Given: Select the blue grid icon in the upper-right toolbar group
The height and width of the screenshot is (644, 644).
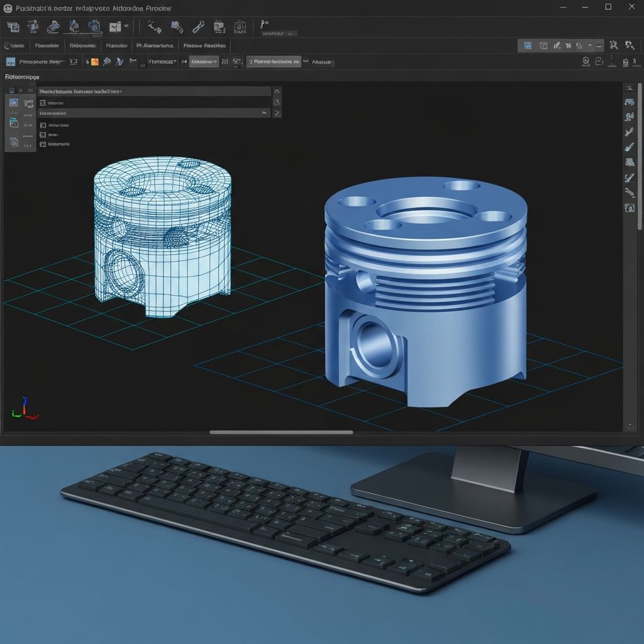Looking at the screenshot, I should point(528,45).
